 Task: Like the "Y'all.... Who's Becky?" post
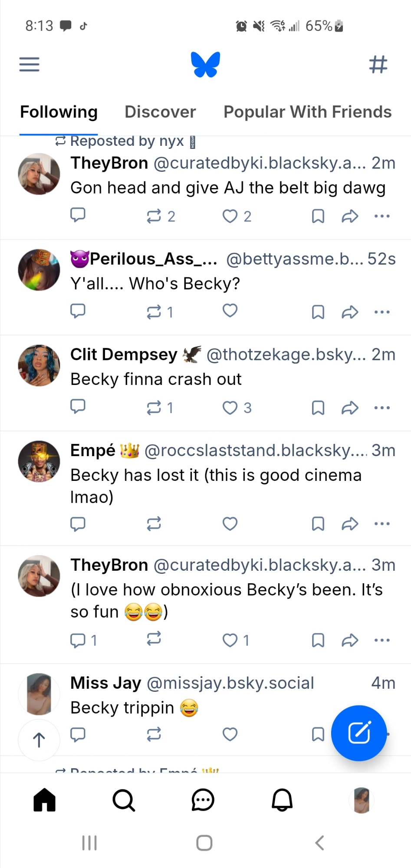tap(230, 311)
